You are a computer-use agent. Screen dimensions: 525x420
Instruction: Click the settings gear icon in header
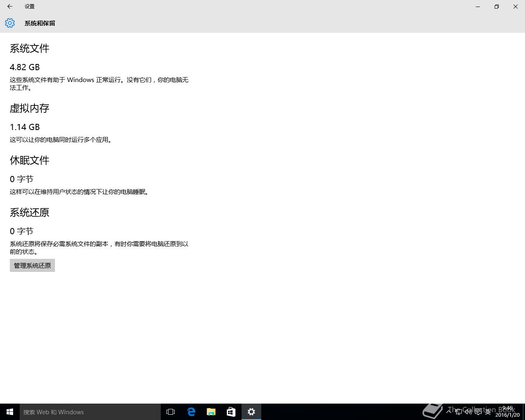[10, 23]
